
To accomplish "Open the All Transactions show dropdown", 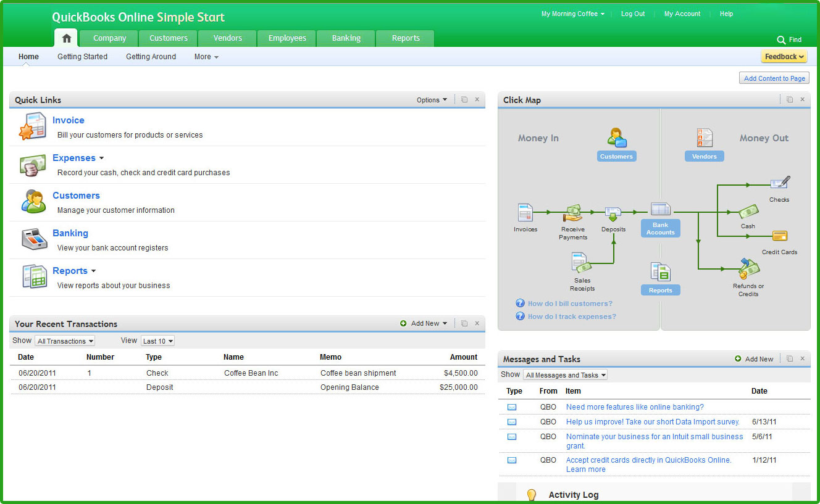I will point(65,341).
